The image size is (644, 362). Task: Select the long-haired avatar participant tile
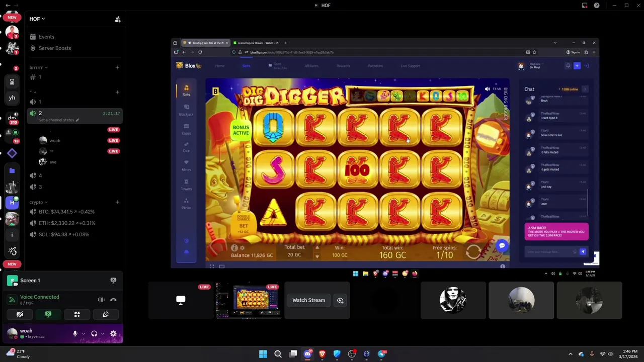pos(453,301)
